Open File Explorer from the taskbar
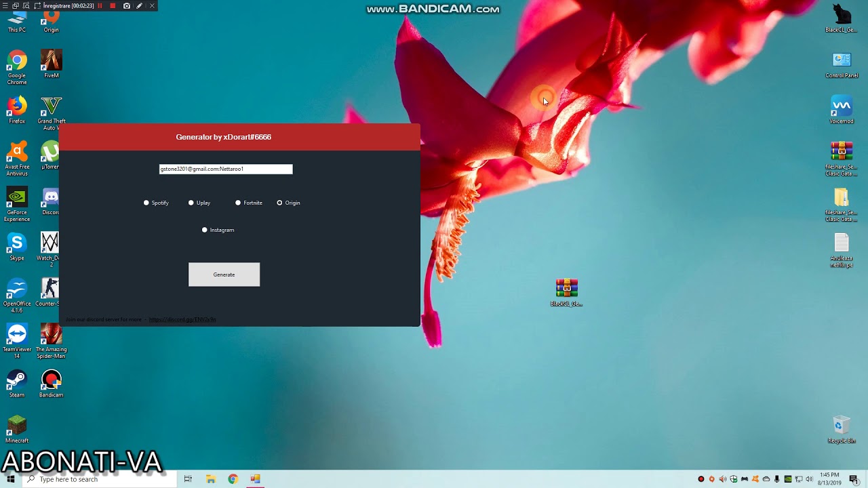 pos(211,479)
